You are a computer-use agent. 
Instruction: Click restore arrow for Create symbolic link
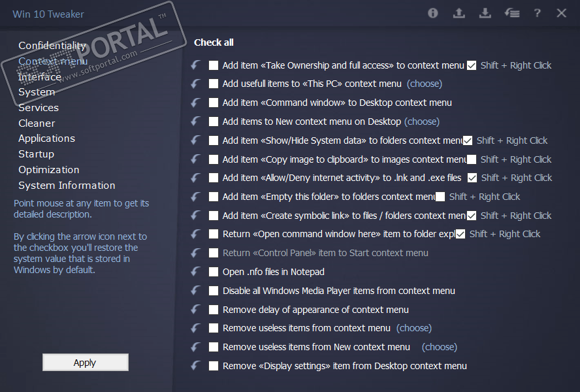click(196, 216)
